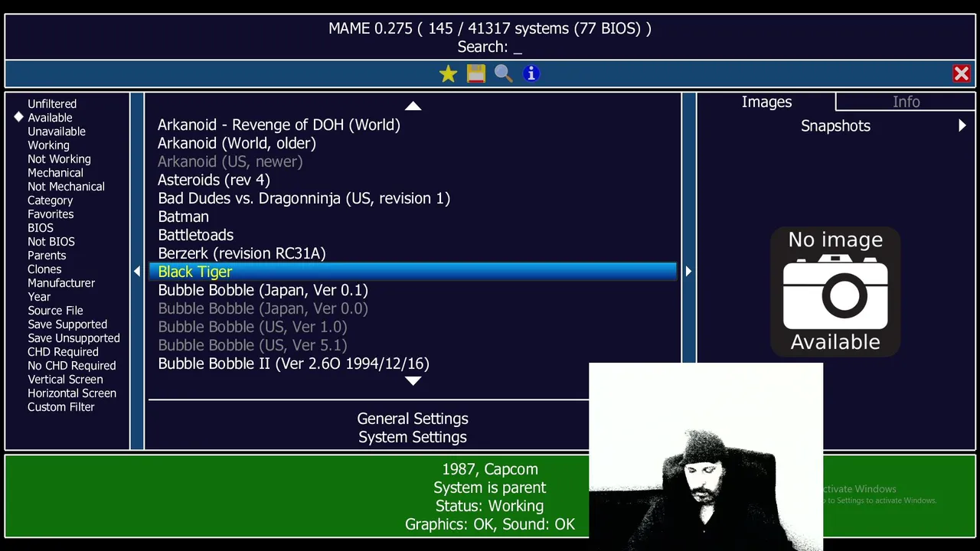Screen dimensions: 980x551
Task: Select Bubble Bobble (Japan, Ver 0.1)
Action: click(x=413, y=290)
